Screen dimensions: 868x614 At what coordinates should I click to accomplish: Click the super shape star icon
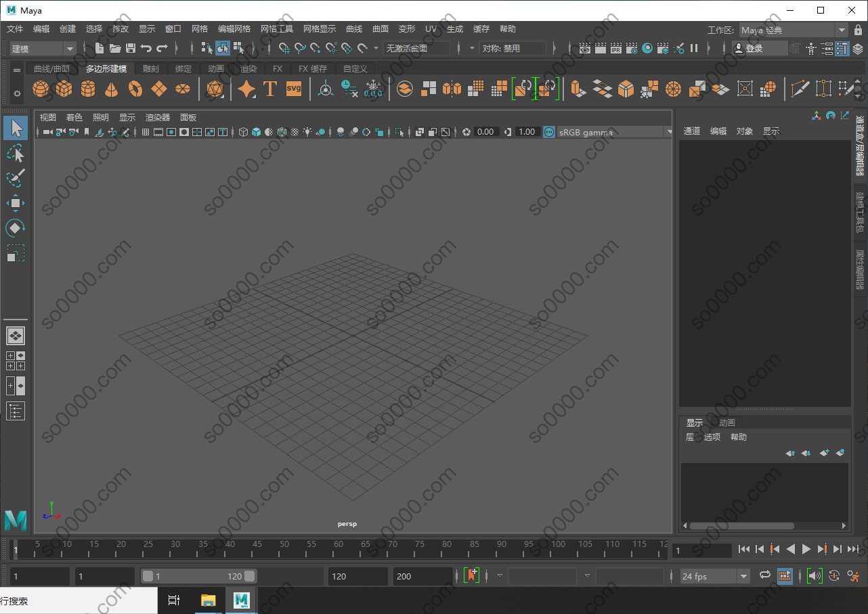(246, 89)
